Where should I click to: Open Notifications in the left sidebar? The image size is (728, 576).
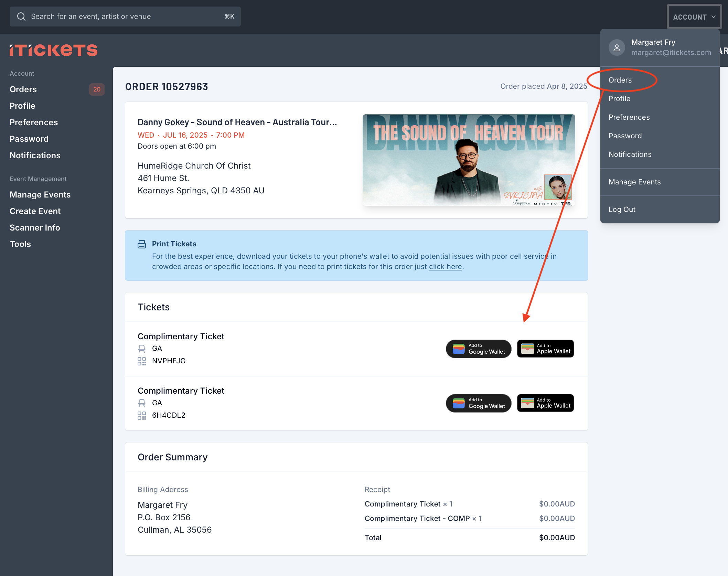point(35,156)
